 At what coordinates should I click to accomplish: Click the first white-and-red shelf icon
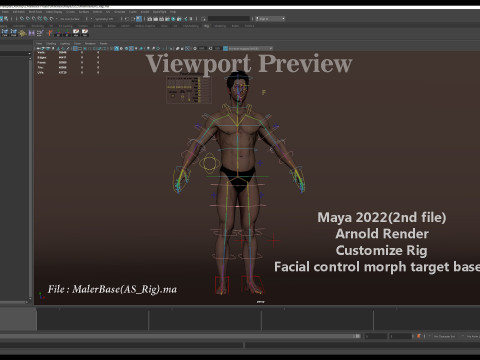(x=76, y=32)
